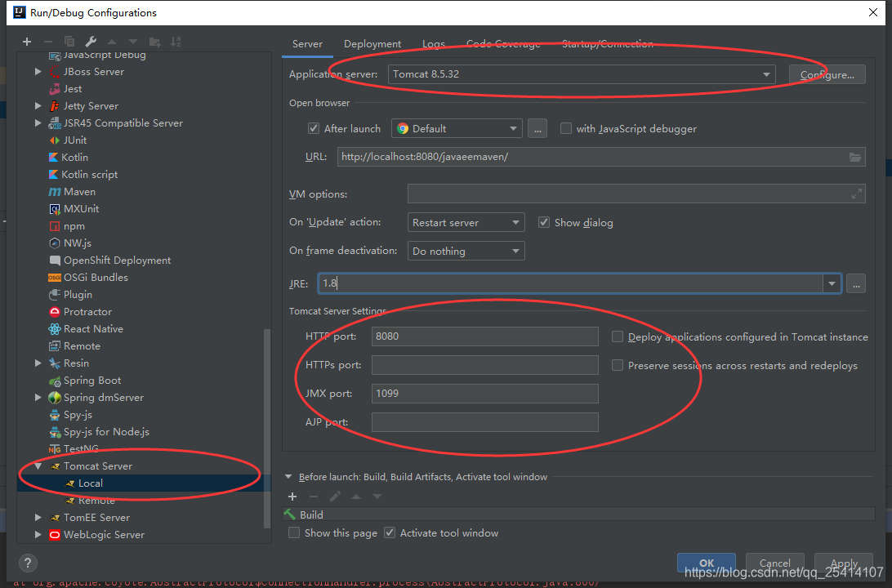
Task: Remove configuration with minus icon
Action: click(47, 42)
